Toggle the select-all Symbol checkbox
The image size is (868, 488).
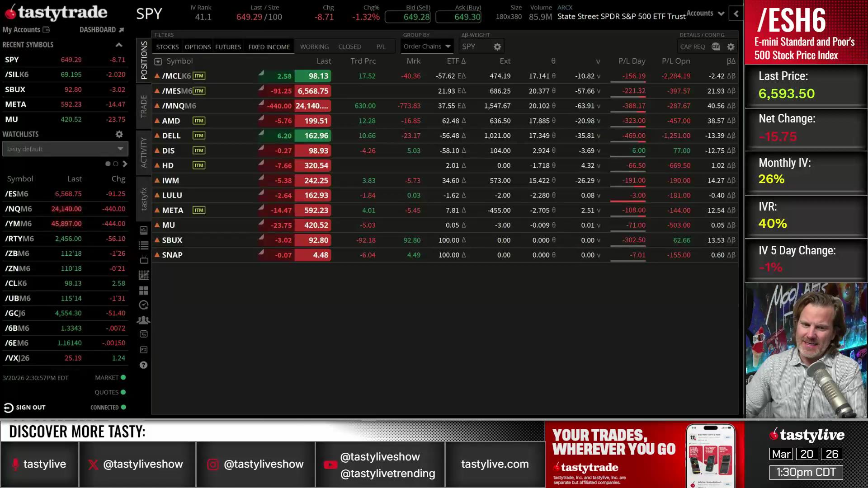pos(158,61)
